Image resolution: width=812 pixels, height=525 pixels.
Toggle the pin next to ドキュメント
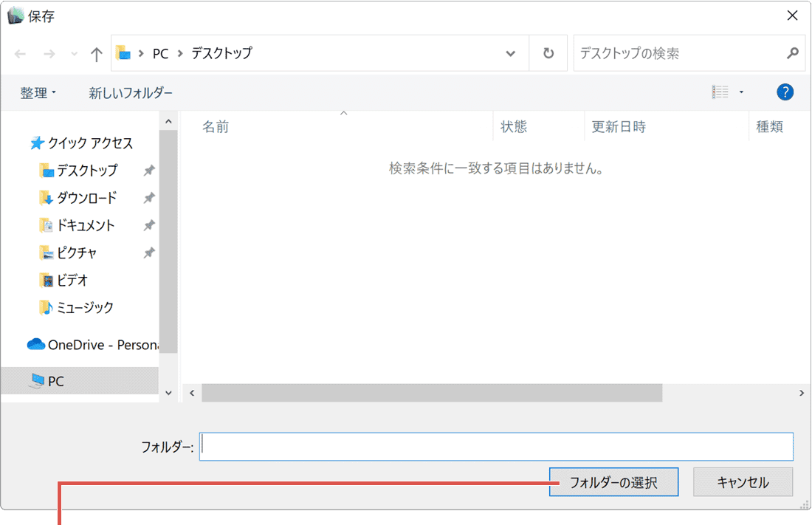coord(149,225)
